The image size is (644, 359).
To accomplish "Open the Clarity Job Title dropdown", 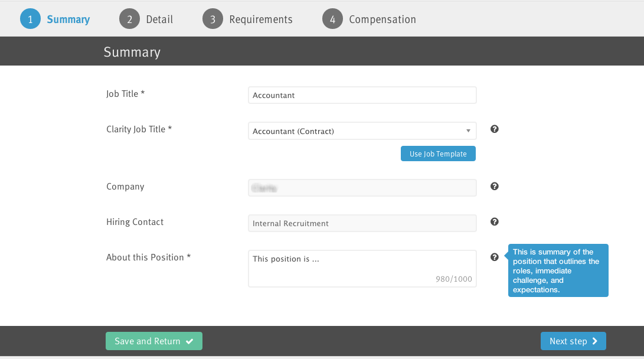I will 362,131.
